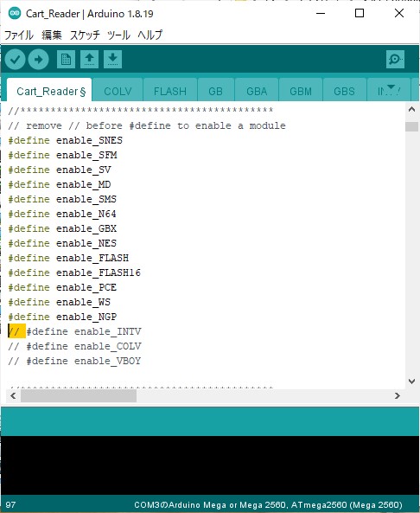Click the line "#define enable_MD"
Image resolution: width=420 pixels, height=513 pixels.
click(60, 184)
